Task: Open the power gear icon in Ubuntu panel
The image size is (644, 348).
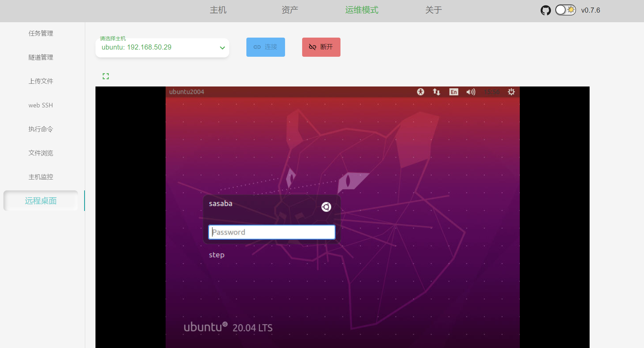Action: [511, 92]
